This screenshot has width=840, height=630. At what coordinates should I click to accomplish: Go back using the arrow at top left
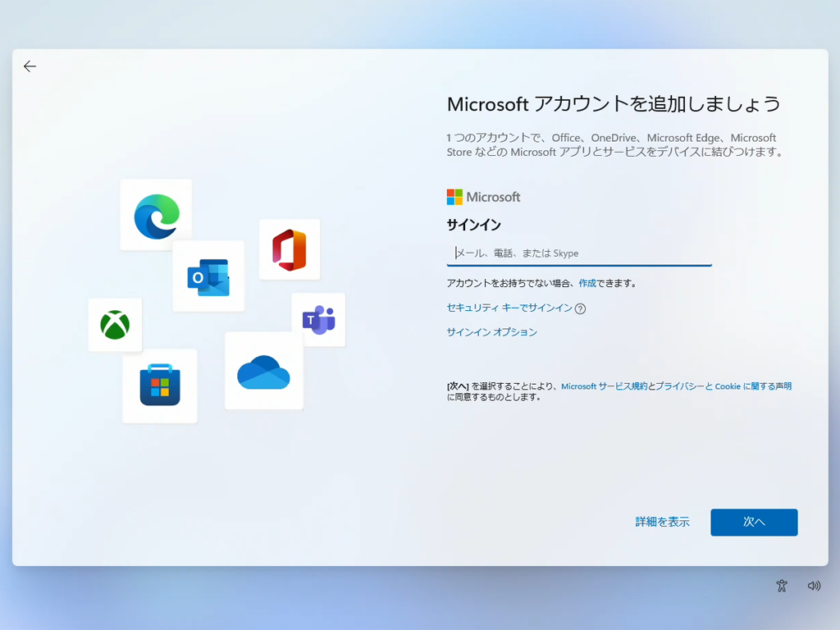click(x=30, y=66)
